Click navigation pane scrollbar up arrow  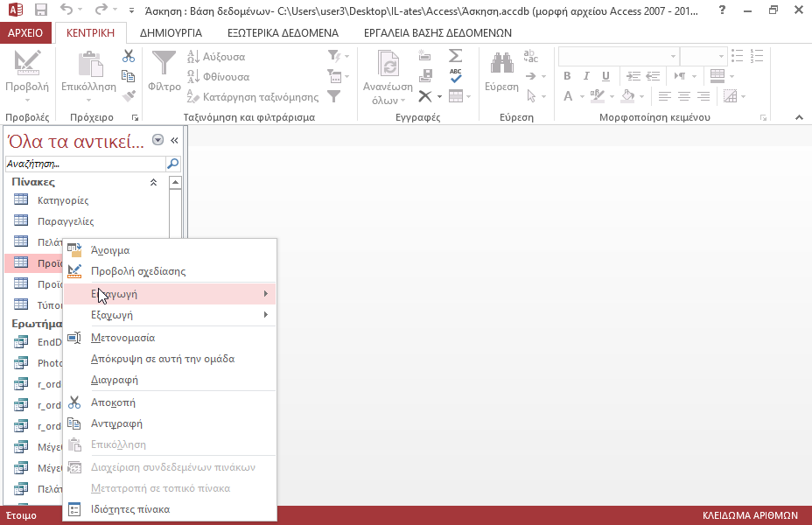point(176,182)
